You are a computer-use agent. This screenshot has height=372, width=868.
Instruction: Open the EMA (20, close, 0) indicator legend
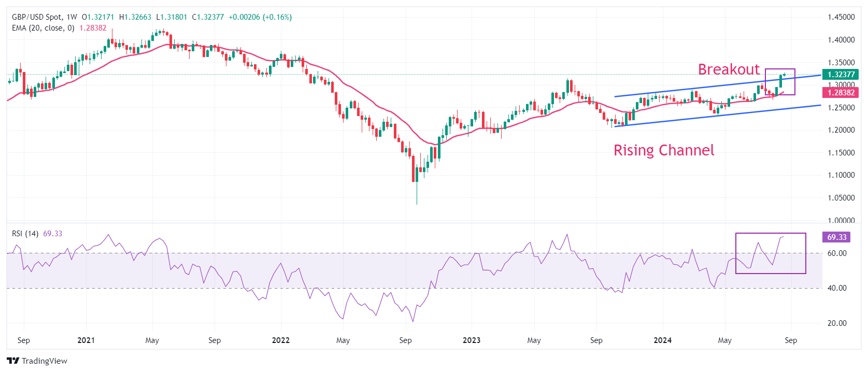[x=43, y=28]
